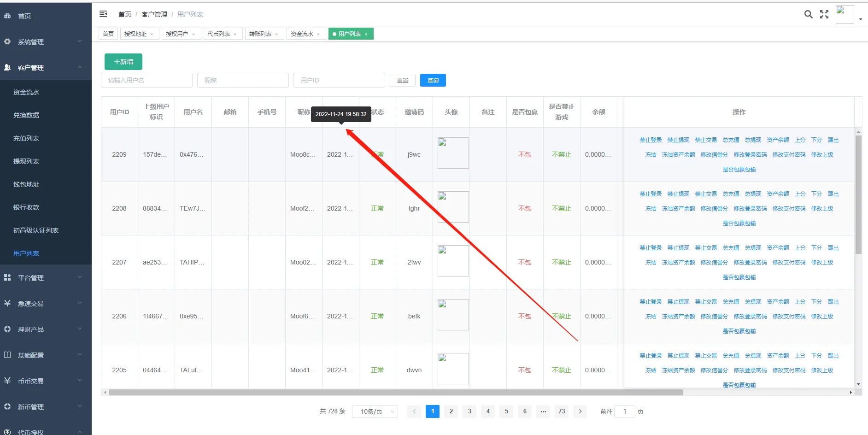Click the search magnifier icon in header

808,14
